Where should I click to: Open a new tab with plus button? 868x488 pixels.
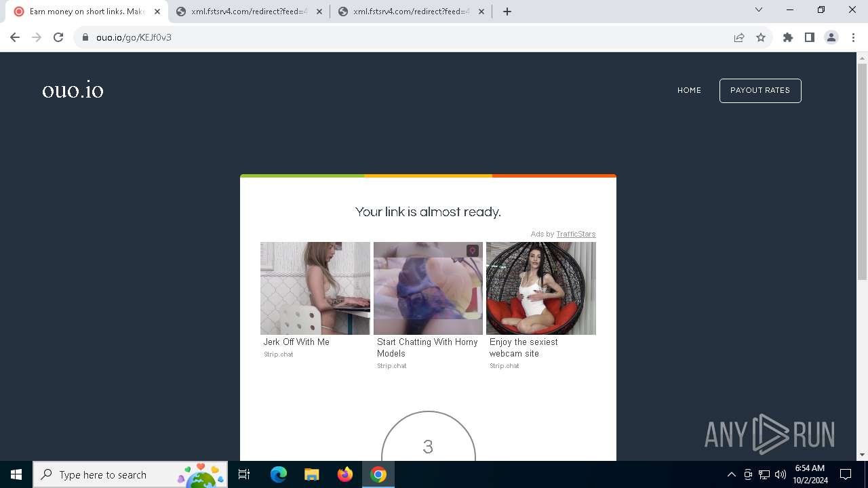507,12
